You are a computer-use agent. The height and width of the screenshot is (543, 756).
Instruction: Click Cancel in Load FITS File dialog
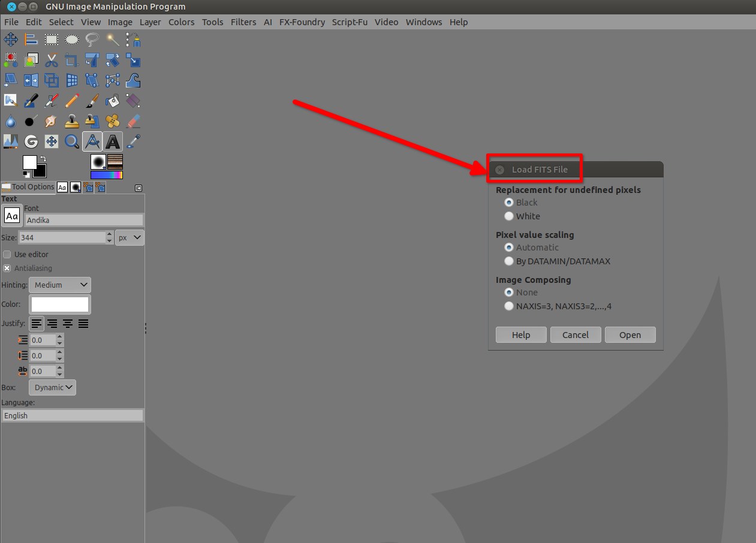[576, 335]
